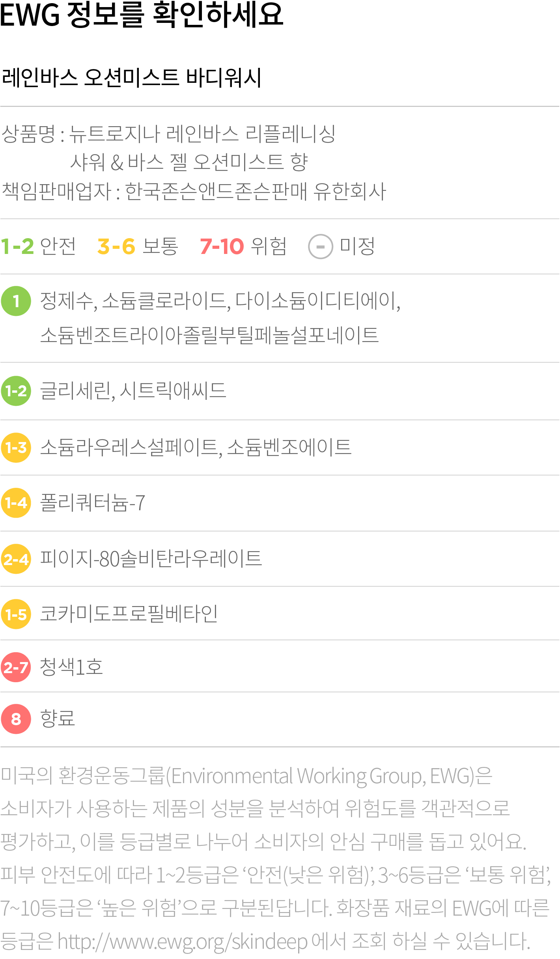
Task: Select the 코카미도프로필베타인 ingredient
Action: point(129,614)
